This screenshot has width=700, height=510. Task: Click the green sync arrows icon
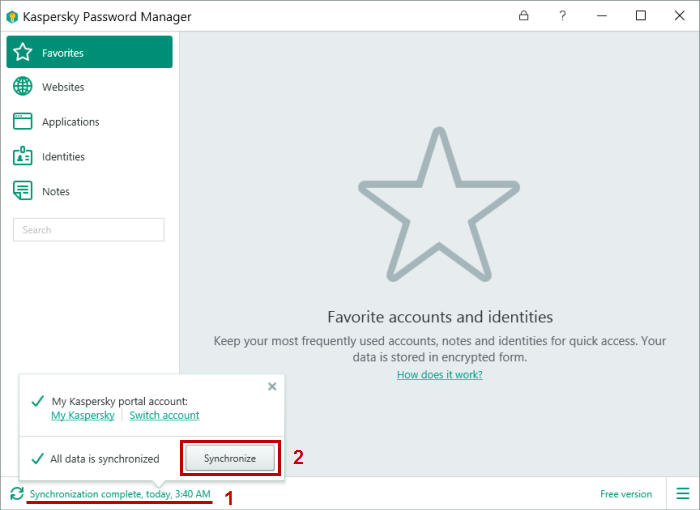coord(16,494)
